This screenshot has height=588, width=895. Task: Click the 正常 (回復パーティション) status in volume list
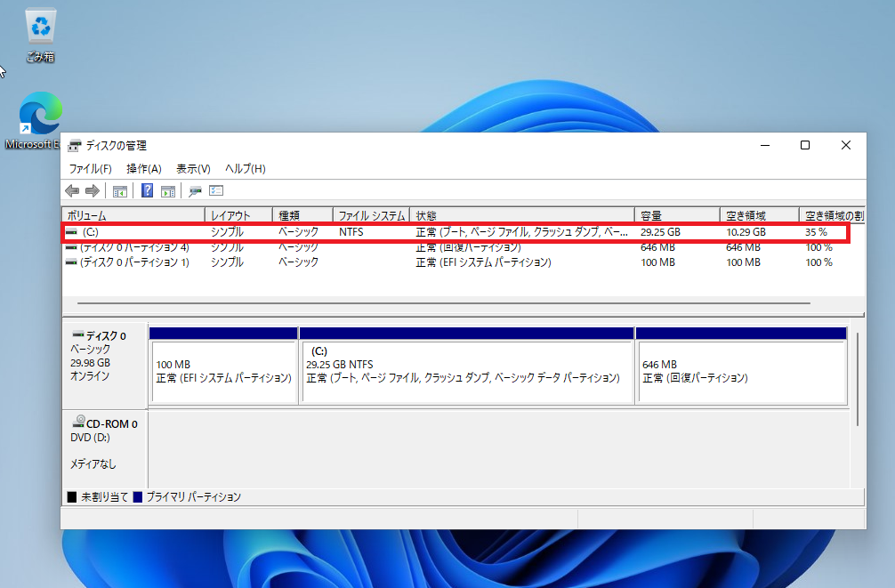tap(469, 248)
